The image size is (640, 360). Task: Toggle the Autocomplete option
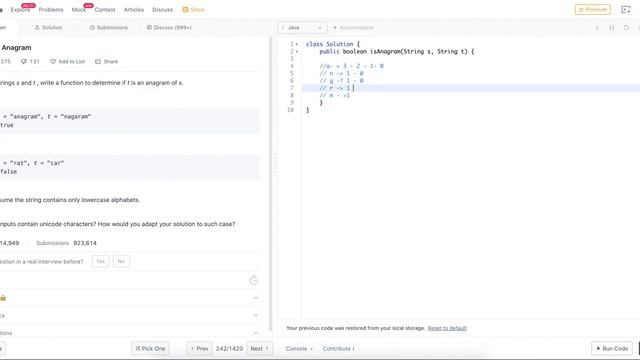point(353,28)
